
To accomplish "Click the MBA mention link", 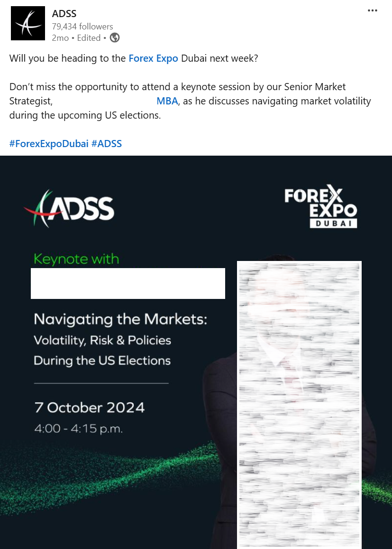I will [x=167, y=101].
